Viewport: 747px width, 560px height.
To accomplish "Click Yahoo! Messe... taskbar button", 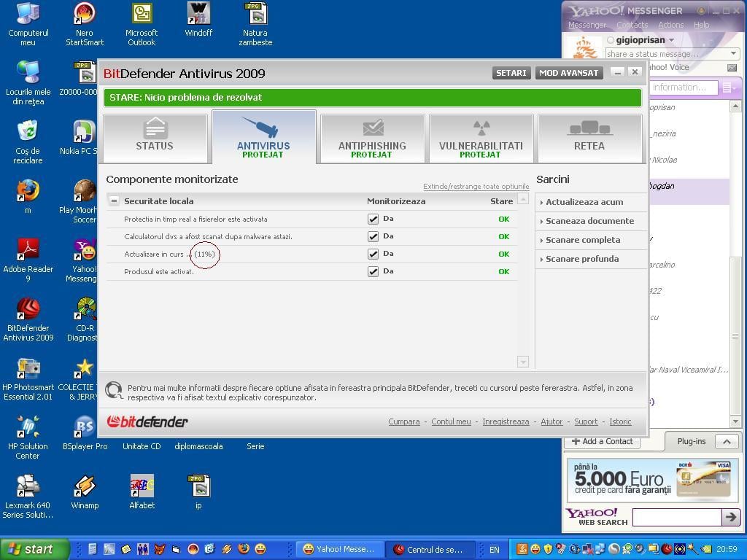I will (x=340, y=550).
